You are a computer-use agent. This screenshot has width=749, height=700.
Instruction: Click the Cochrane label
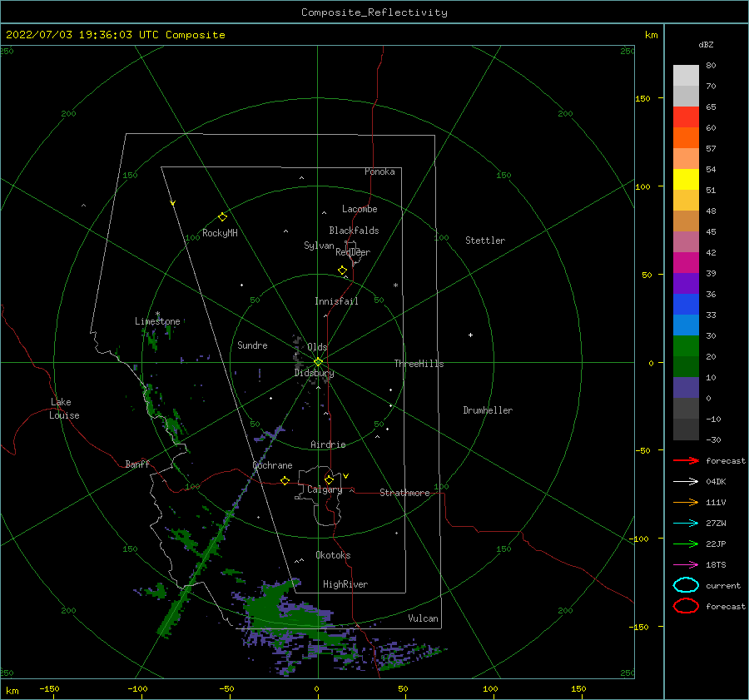(272, 465)
